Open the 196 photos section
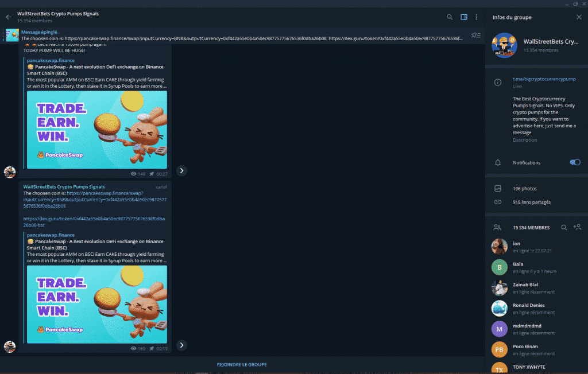This screenshot has height=374, width=588. point(525,188)
